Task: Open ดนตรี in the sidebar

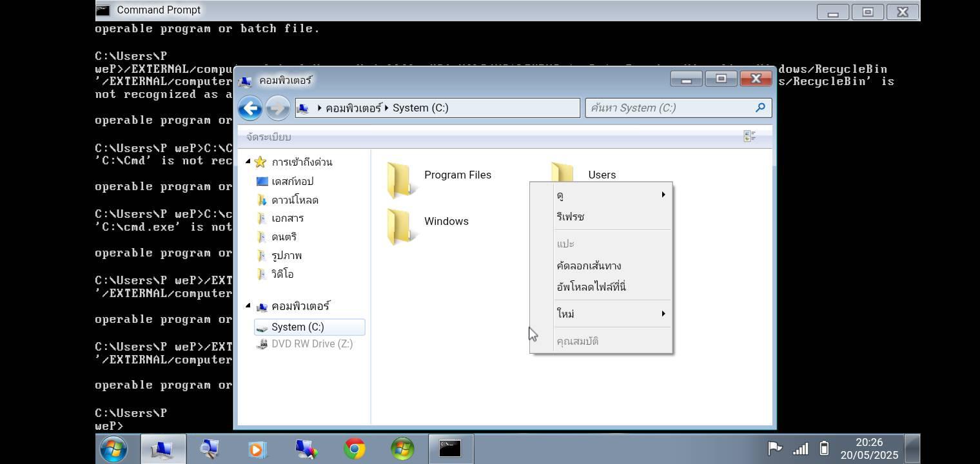Action: (276, 237)
